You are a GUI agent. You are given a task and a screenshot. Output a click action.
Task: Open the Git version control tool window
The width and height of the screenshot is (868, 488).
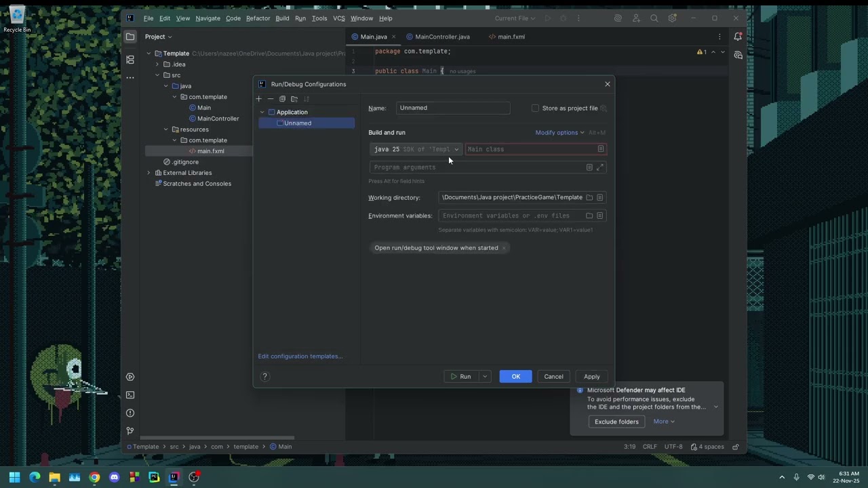pyautogui.click(x=130, y=431)
